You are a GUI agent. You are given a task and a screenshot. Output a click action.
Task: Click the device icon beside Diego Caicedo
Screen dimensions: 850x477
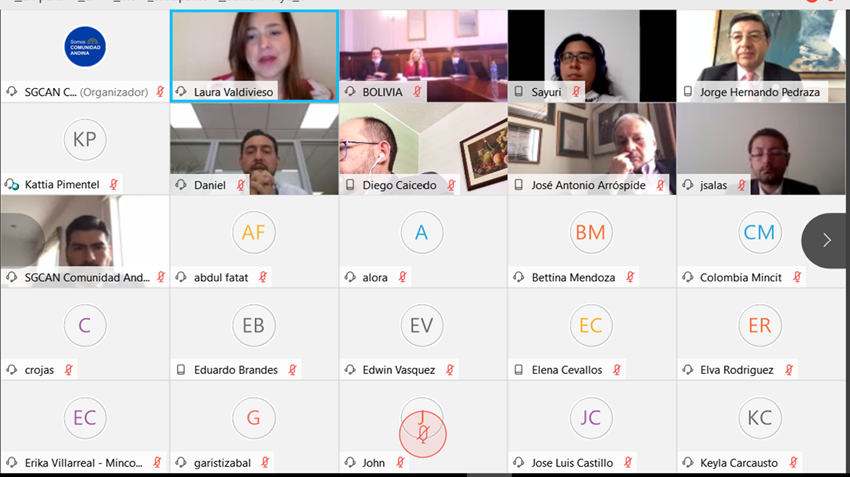pos(350,185)
